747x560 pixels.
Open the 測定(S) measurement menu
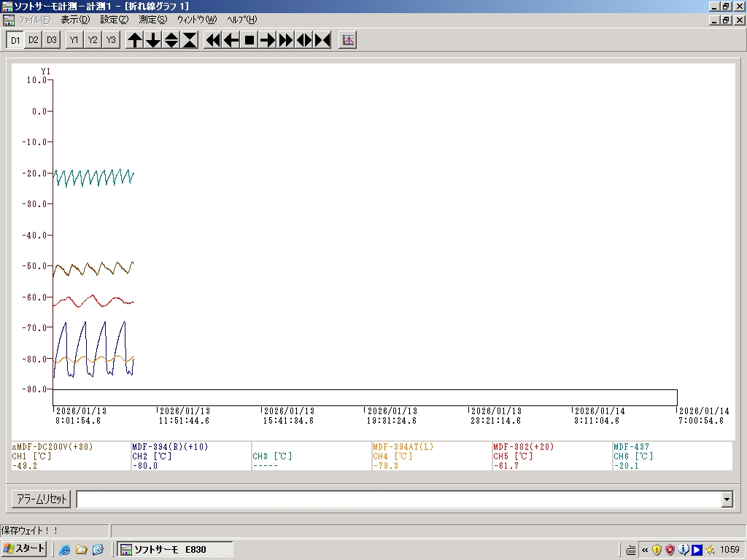[x=152, y=20]
